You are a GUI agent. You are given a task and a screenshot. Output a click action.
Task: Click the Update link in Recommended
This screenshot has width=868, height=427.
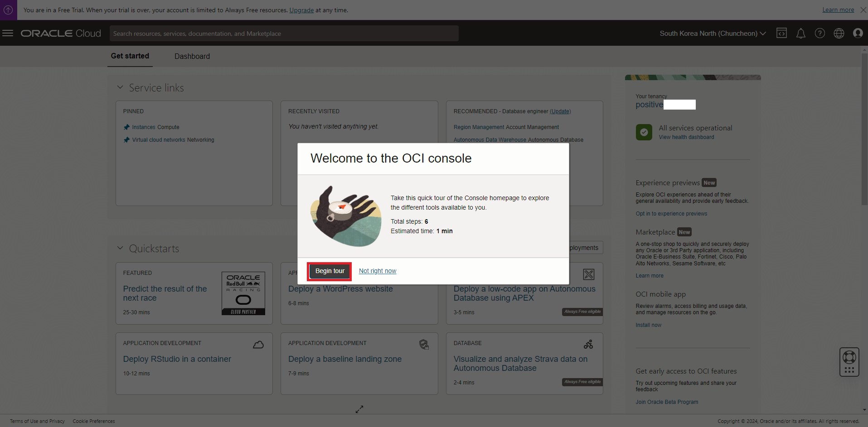(560, 111)
